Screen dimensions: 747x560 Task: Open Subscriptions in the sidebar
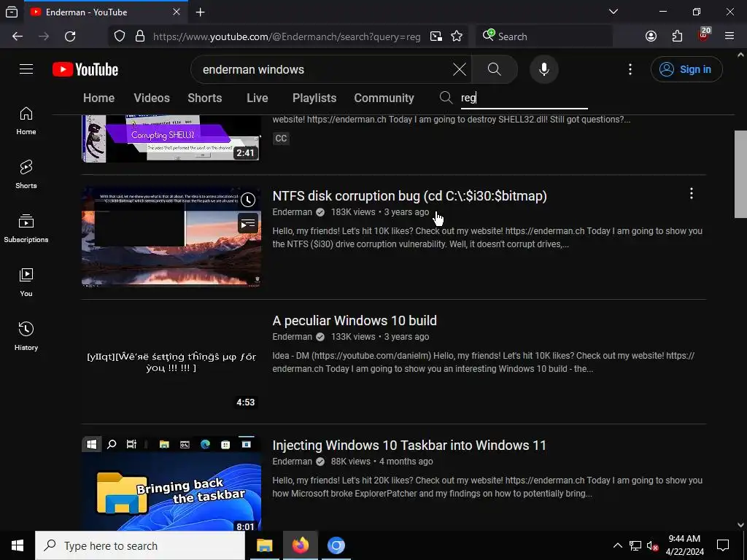coord(26,228)
